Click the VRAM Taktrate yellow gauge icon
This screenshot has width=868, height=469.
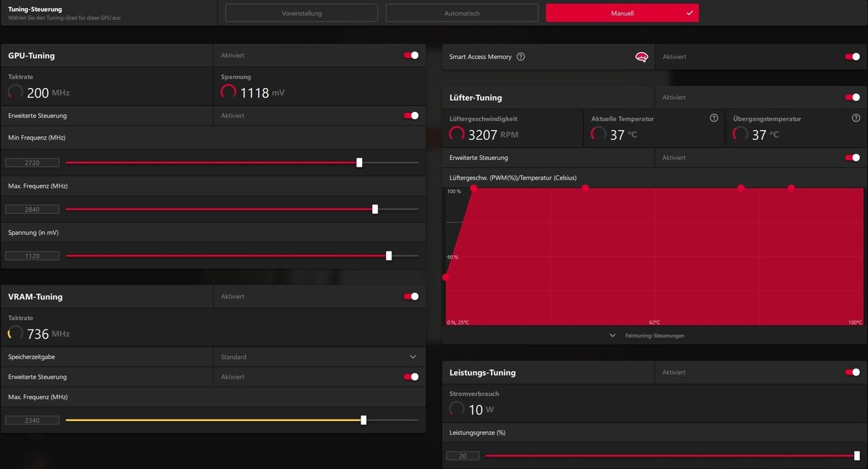[15, 333]
